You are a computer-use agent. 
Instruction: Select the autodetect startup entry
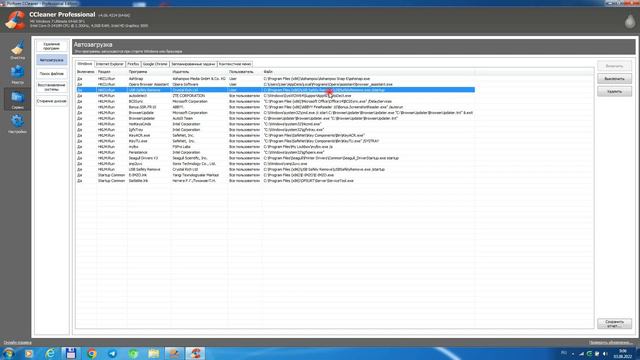pyautogui.click(x=276, y=96)
